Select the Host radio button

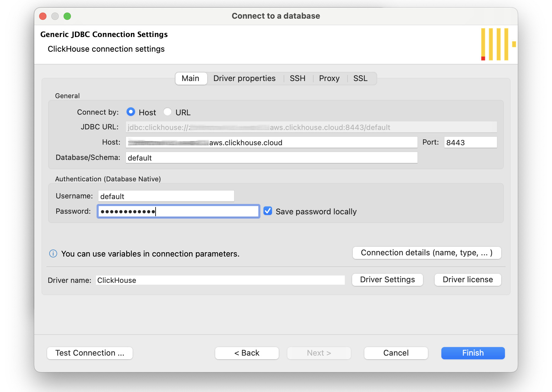[x=131, y=112]
